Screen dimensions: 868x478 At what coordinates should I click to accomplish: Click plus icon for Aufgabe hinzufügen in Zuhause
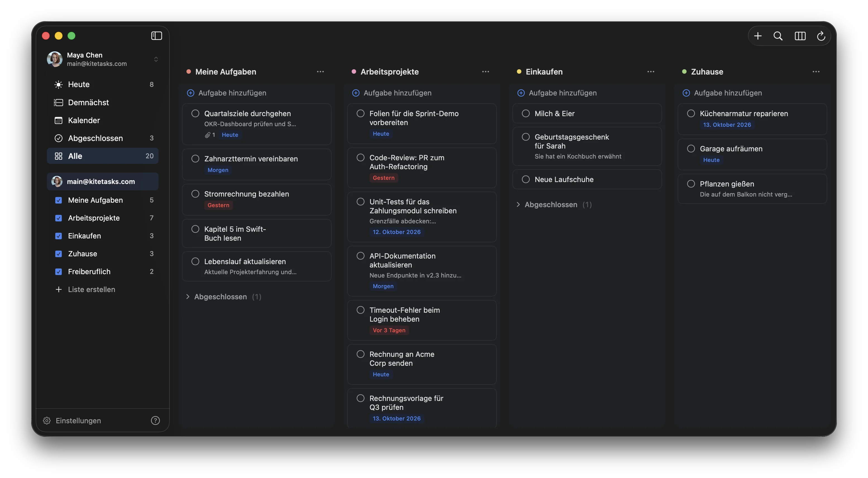[x=686, y=93]
